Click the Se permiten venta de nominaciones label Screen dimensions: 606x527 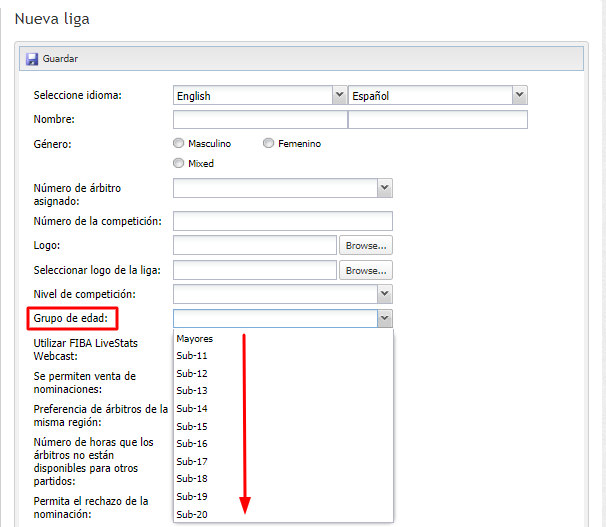tap(85, 382)
